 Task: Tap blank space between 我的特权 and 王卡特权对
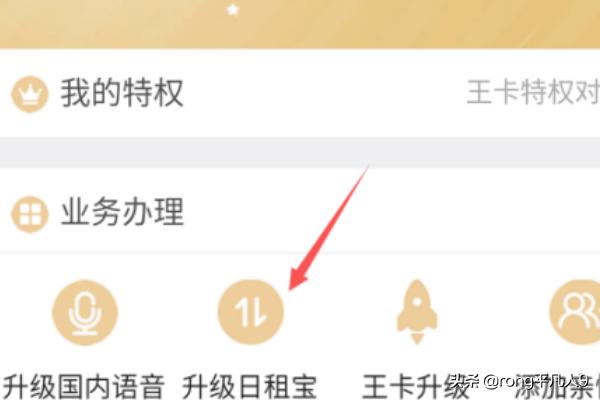[325, 93]
